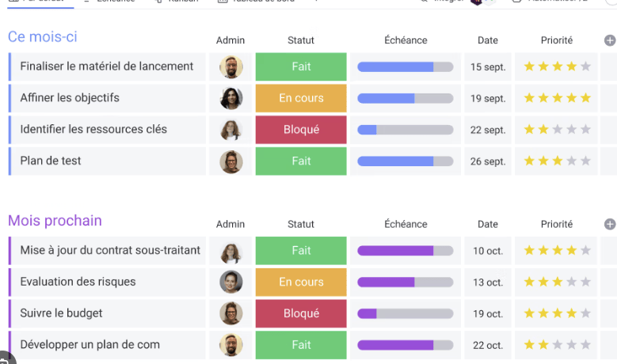Collapse the Mois prochain group title
617x364 pixels.
click(x=55, y=221)
